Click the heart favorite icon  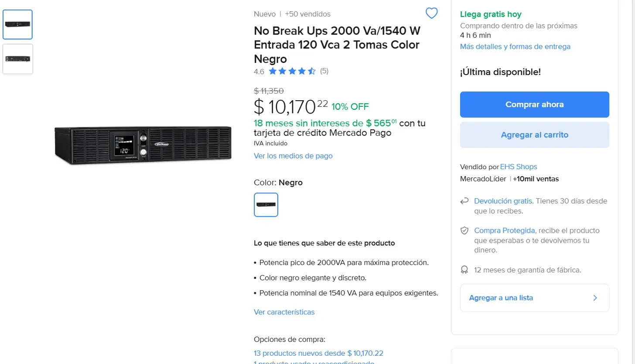click(431, 14)
